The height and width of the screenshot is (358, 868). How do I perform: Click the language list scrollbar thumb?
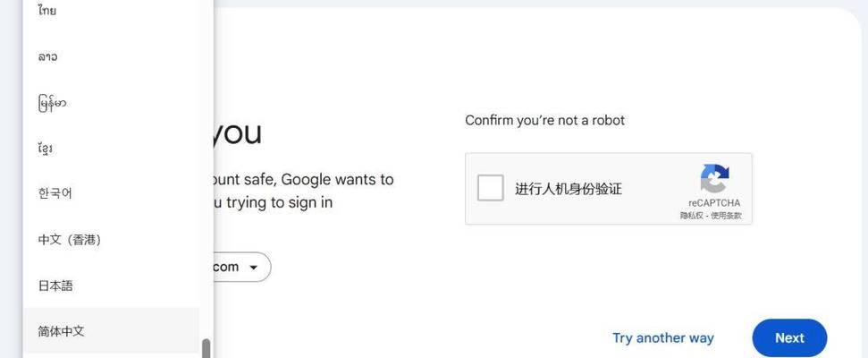coord(206,348)
